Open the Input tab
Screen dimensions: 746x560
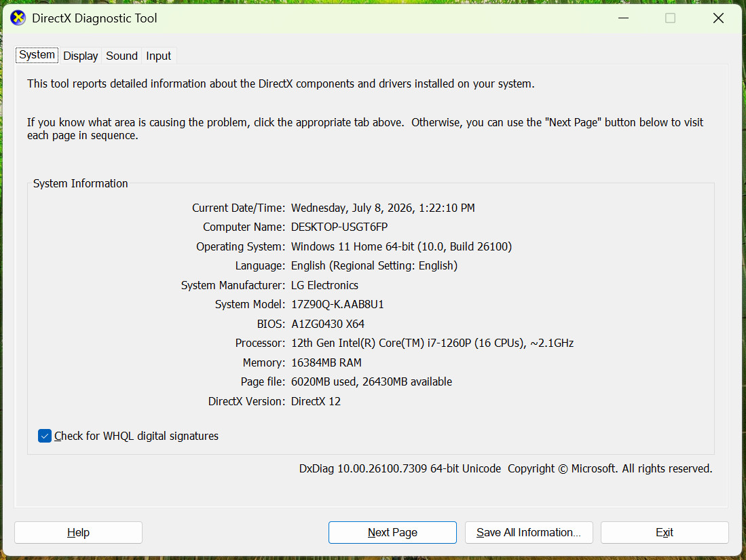coord(158,56)
